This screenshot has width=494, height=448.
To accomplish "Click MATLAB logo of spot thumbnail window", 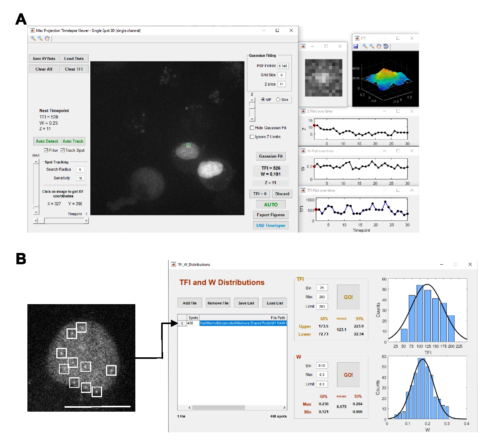I will pyautogui.click(x=303, y=46).
